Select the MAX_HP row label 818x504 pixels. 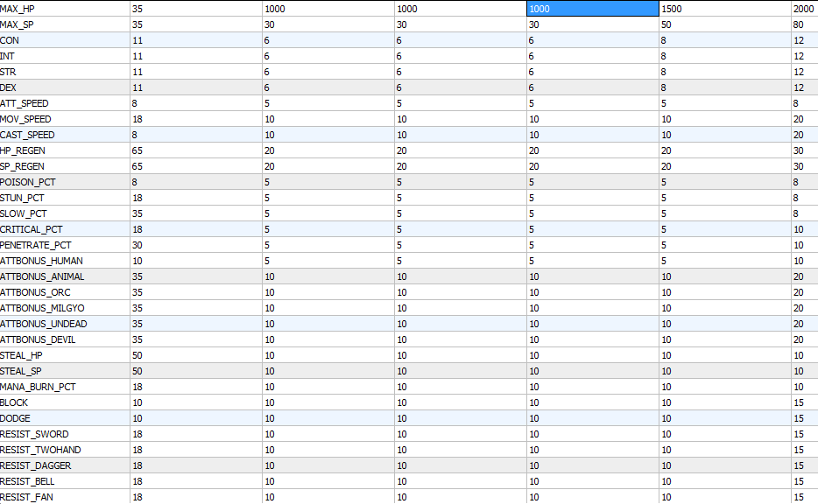pos(18,9)
